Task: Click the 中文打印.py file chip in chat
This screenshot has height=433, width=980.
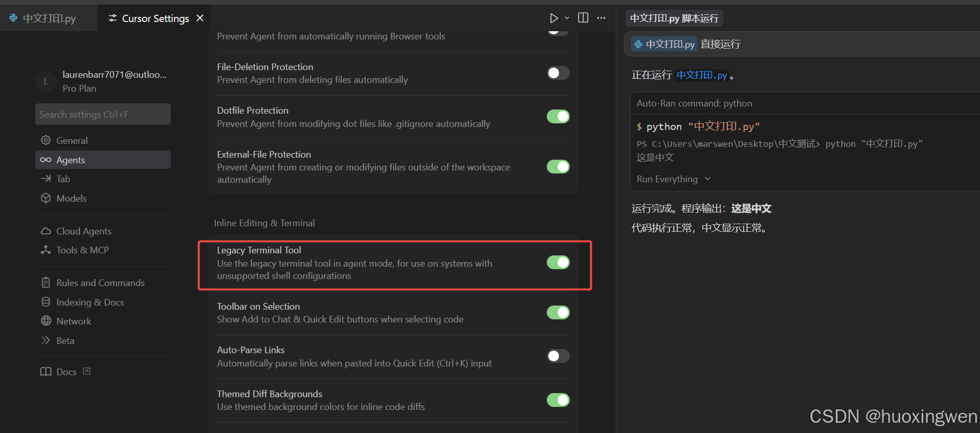Action: click(x=664, y=44)
